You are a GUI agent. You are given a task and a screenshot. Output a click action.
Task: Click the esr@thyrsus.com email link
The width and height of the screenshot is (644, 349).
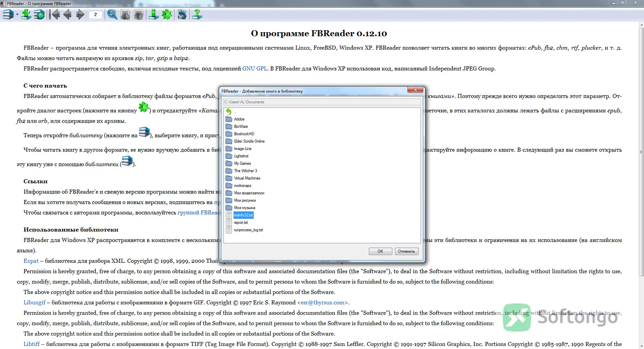pyautogui.click(x=322, y=302)
